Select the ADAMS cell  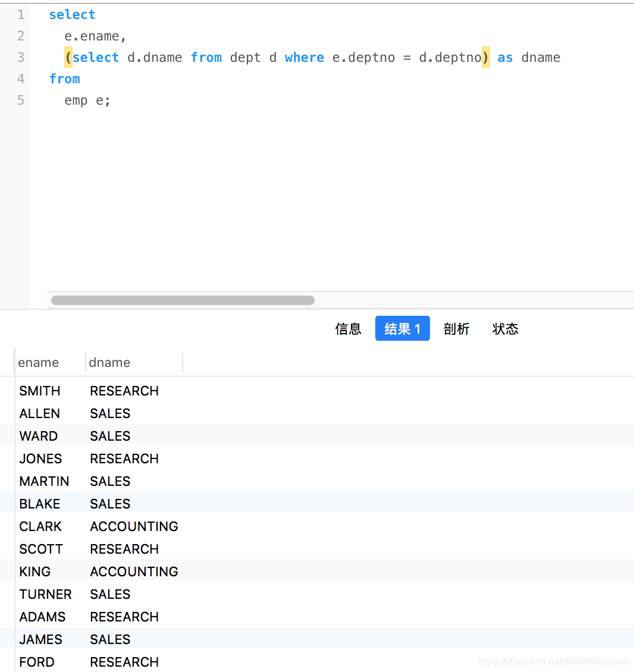tap(42, 617)
